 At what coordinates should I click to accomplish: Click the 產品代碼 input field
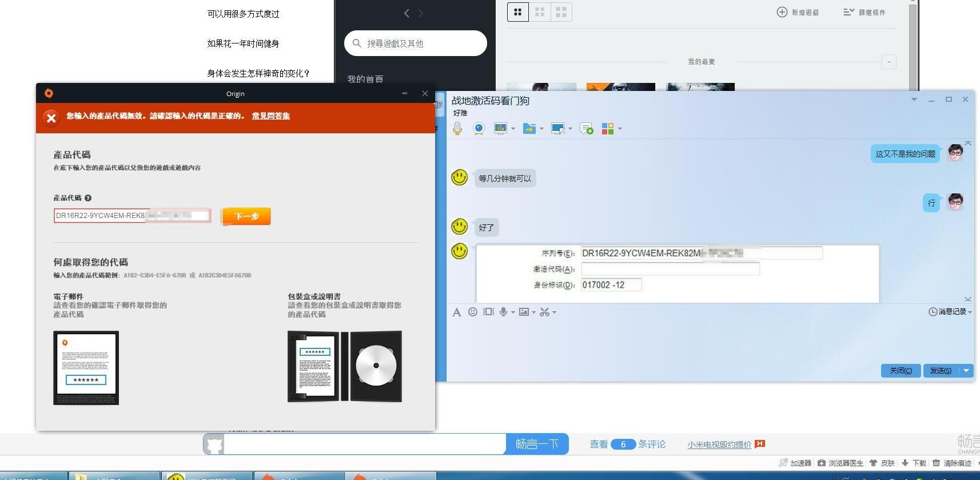[x=133, y=216]
